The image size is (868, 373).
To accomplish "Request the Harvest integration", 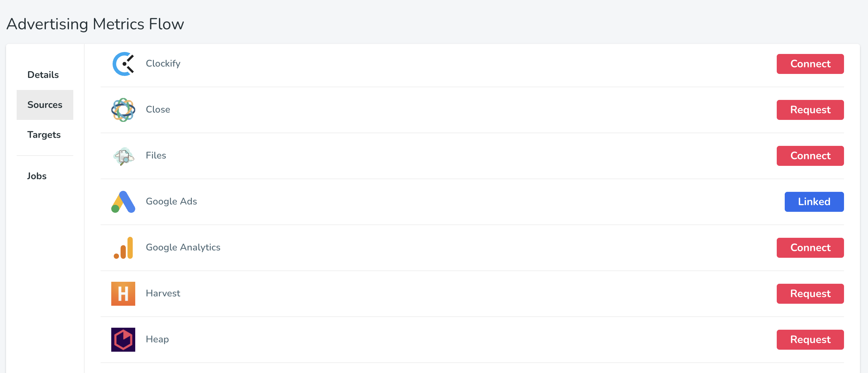I will 810,293.
